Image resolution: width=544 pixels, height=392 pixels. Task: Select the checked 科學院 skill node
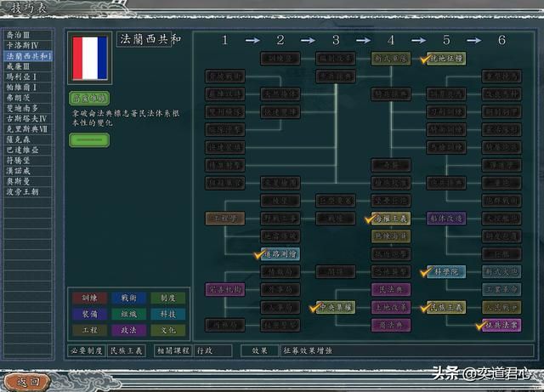(446, 272)
